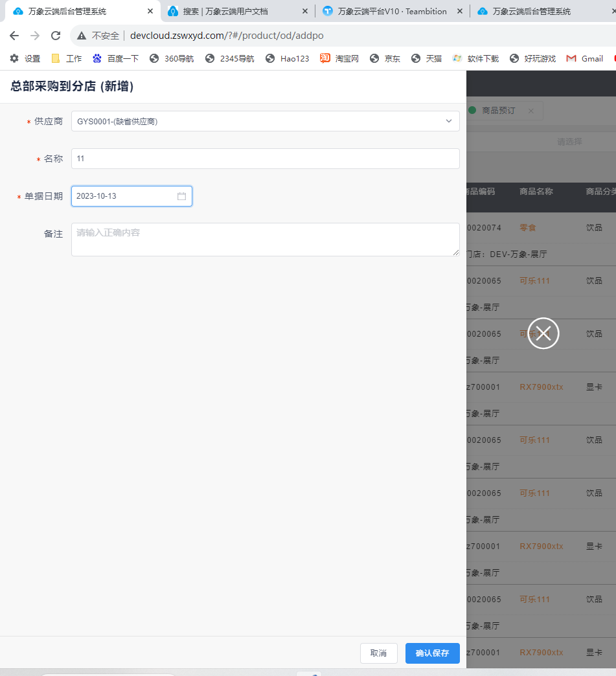This screenshot has height=676, width=616.
Task: Click the calendar icon in 单据日期 field
Action: point(181,196)
